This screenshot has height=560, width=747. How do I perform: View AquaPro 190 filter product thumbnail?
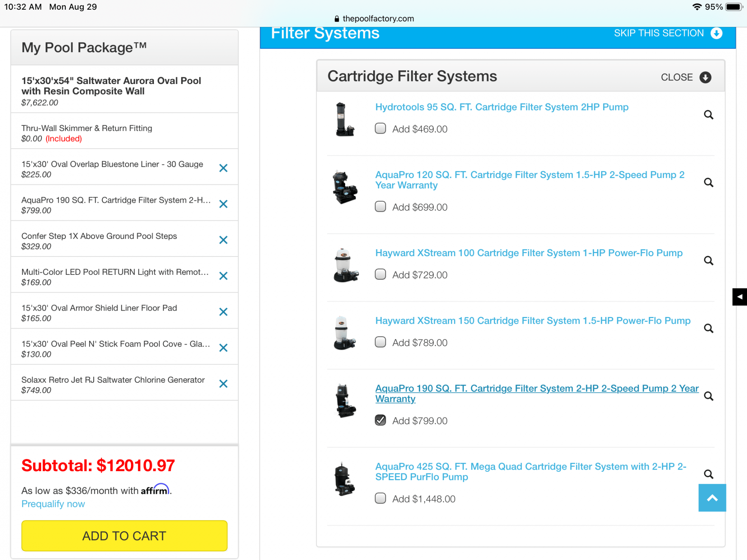[x=345, y=401]
